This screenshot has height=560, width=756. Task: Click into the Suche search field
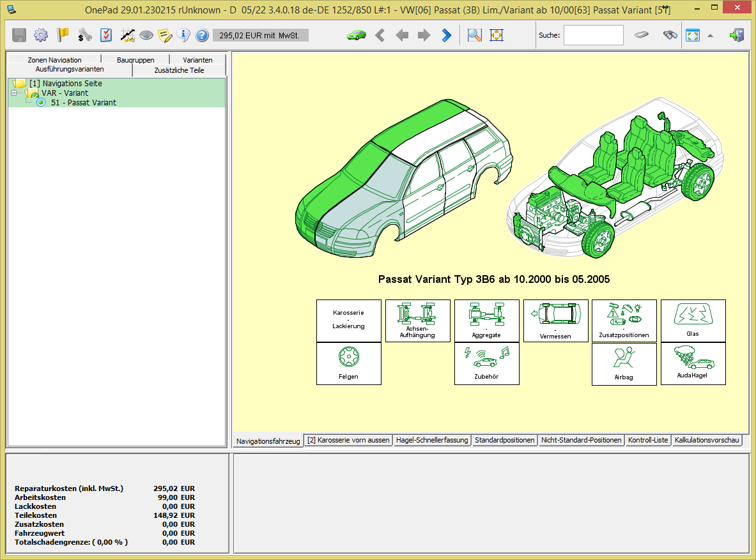coord(594,35)
